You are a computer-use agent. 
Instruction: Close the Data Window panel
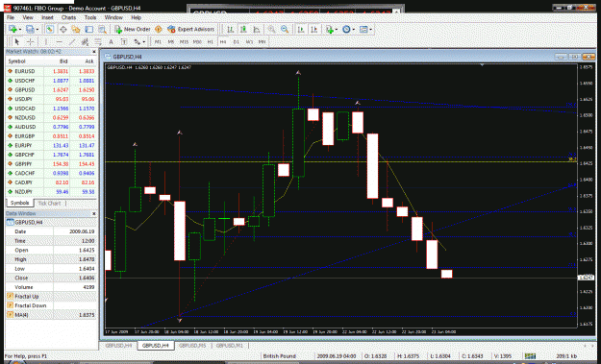pos(94,213)
